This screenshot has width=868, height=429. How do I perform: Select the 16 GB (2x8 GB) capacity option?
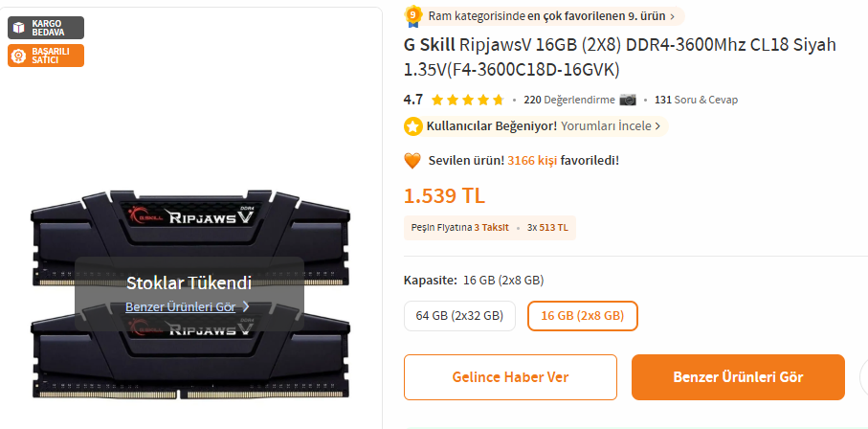click(x=583, y=316)
